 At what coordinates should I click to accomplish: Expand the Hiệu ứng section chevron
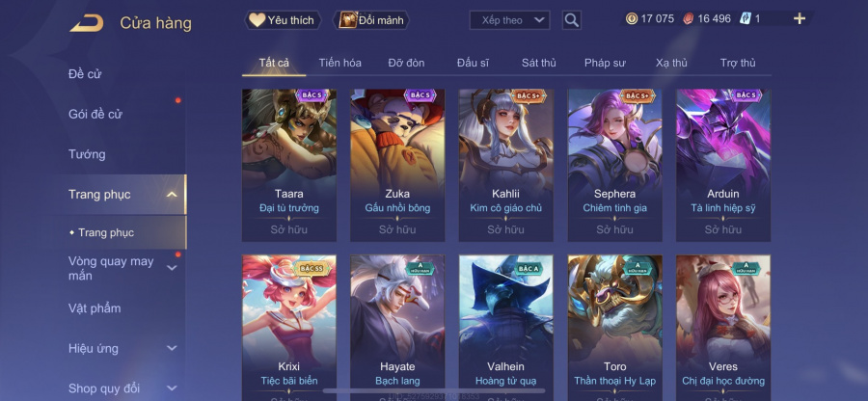click(x=173, y=348)
